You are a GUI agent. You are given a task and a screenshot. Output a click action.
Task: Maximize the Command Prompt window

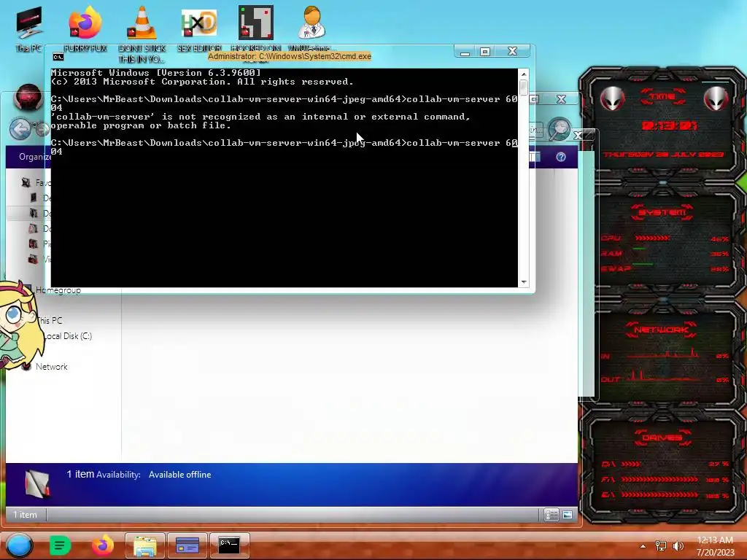pos(485,52)
